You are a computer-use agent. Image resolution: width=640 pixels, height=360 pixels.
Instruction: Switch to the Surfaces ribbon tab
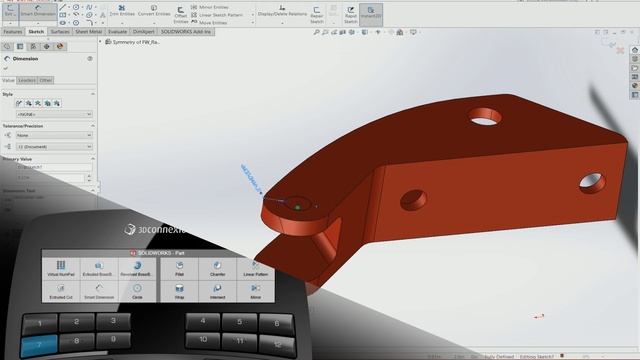60,31
